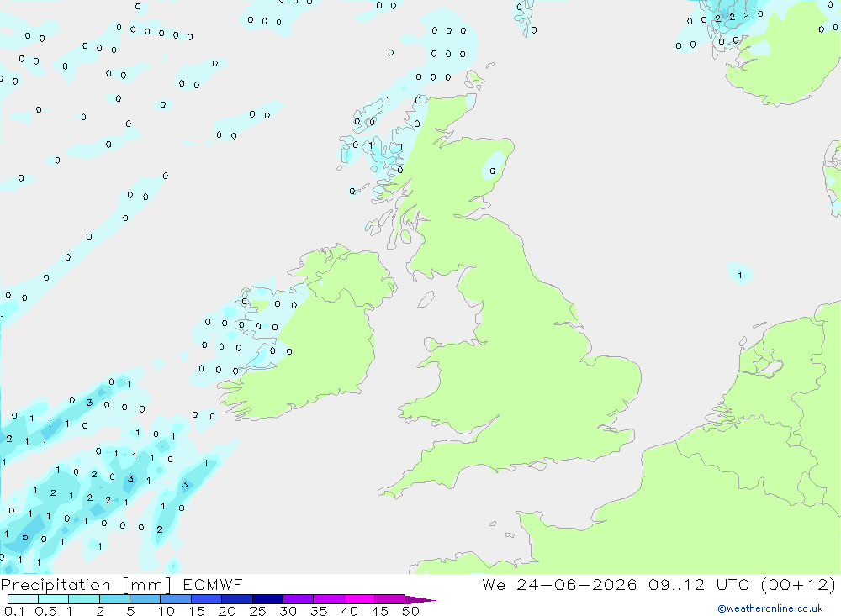This screenshot has height=616, width=841.
Task: Click the '0' value over eastern Scotland
Action: pos(492,171)
